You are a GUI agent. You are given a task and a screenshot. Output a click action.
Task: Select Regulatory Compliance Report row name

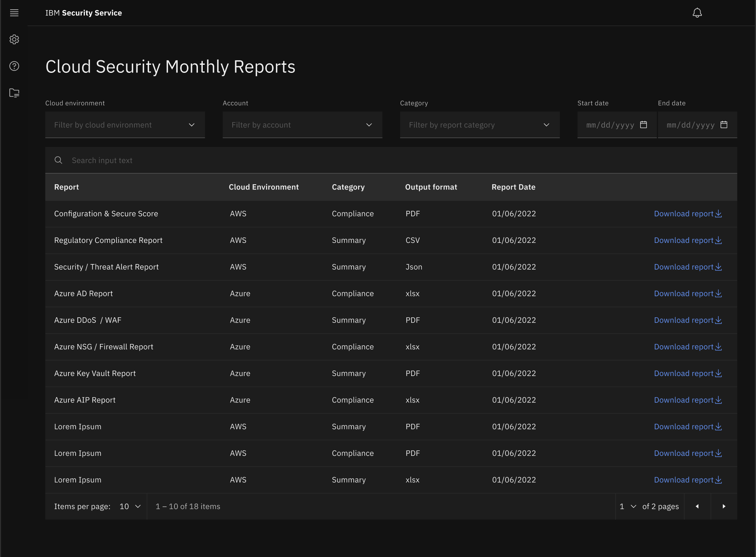point(108,240)
